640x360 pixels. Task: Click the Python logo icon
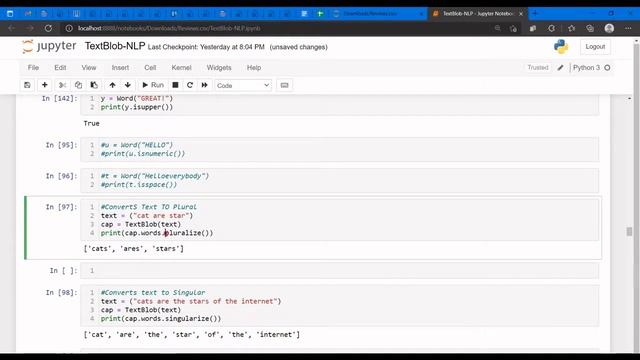coord(561,47)
